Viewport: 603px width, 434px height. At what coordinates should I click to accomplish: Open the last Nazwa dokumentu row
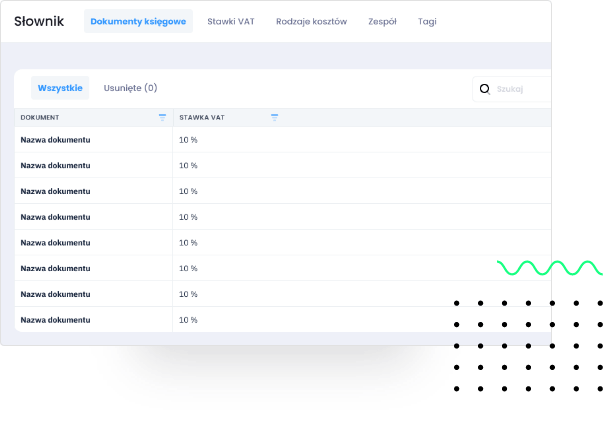coord(56,320)
